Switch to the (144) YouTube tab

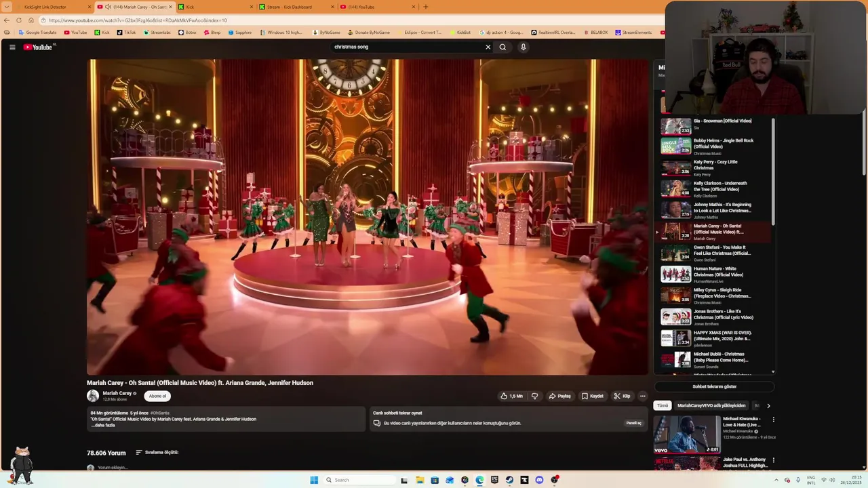click(377, 7)
